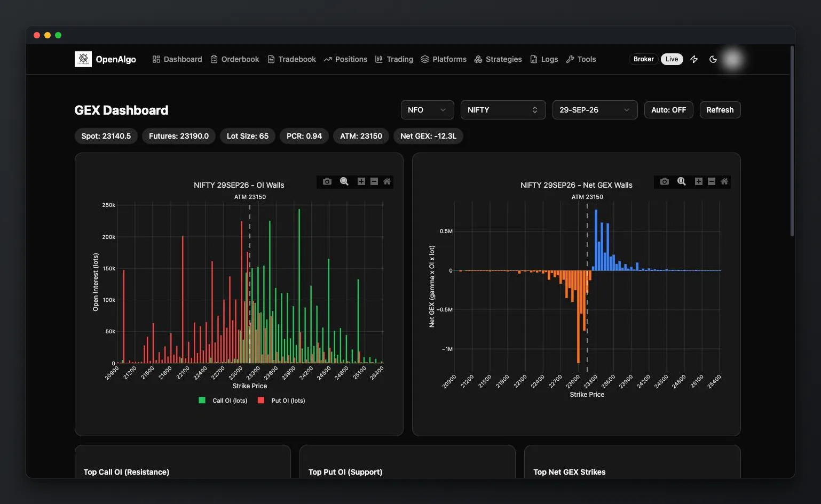Click the GEX Dashboard heading
Image resolution: width=821 pixels, height=504 pixels.
click(122, 110)
